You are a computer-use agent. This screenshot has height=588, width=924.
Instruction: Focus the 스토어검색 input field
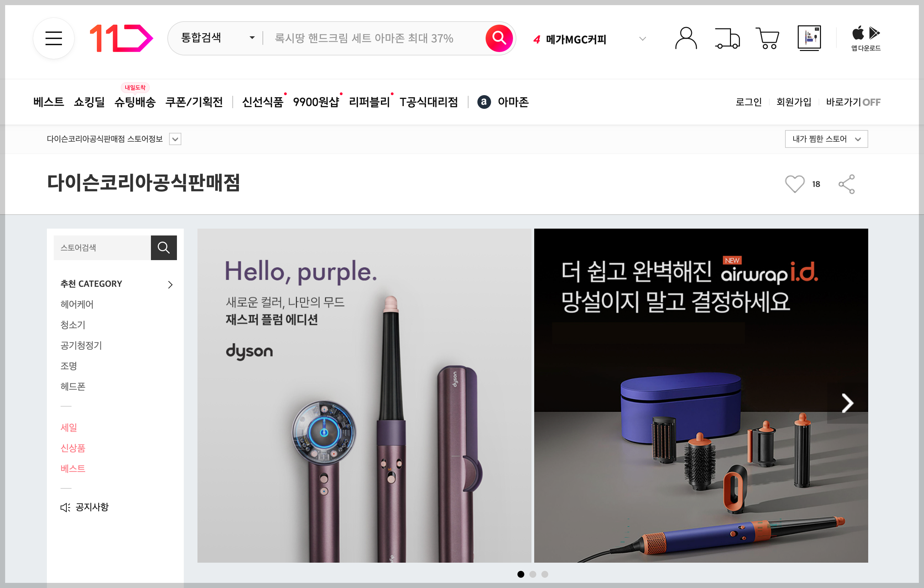pos(102,247)
